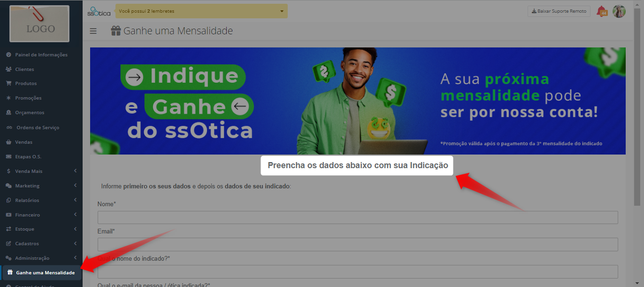Click the nome do indicado input field

coord(358,271)
